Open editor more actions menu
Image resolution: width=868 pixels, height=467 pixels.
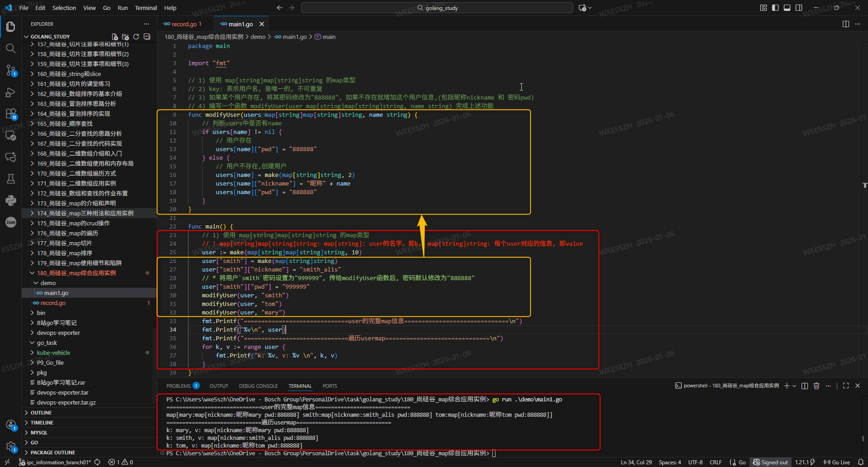[x=858, y=24]
